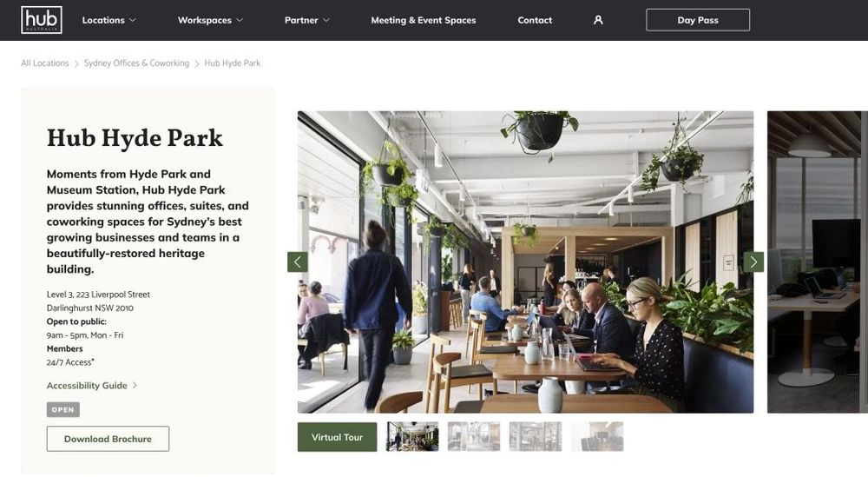Open the Contact menu item

pyautogui.click(x=535, y=20)
